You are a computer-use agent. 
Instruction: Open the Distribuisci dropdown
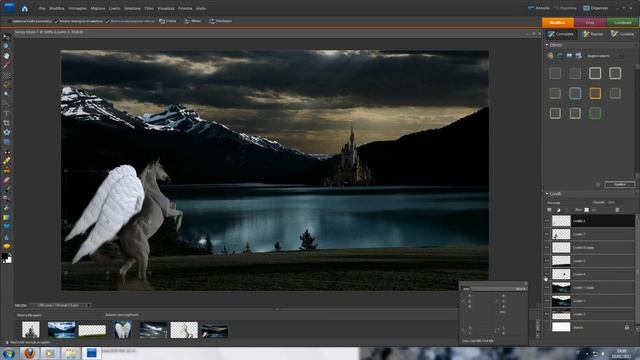coord(220,21)
